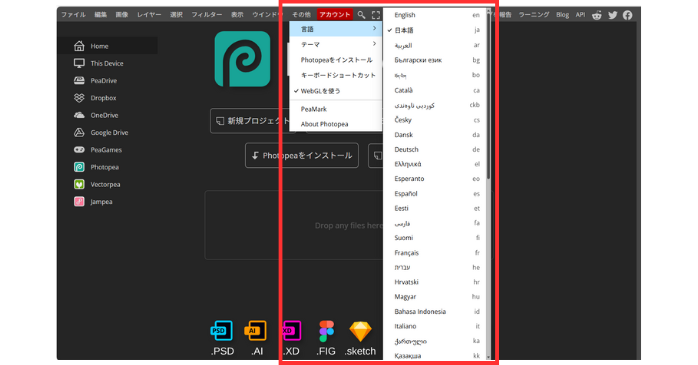The height and width of the screenshot is (365, 698).
Task: Choose Eesti in language list
Action: [434, 208]
